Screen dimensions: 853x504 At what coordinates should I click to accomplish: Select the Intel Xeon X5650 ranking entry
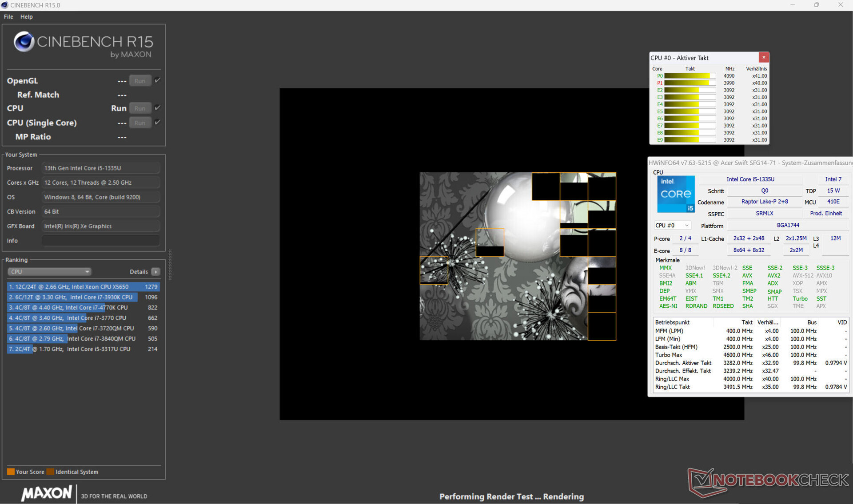pyautogui.click(x=83, y=287)
